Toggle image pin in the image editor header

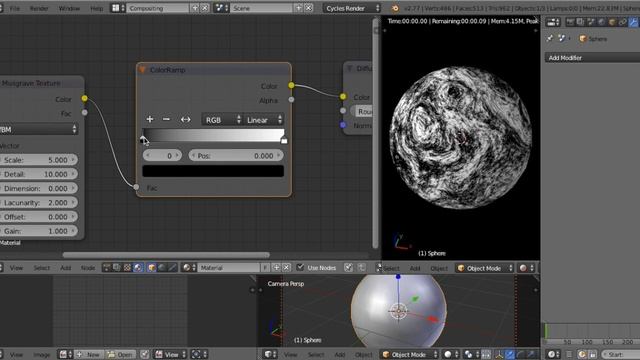click(144, 354)
